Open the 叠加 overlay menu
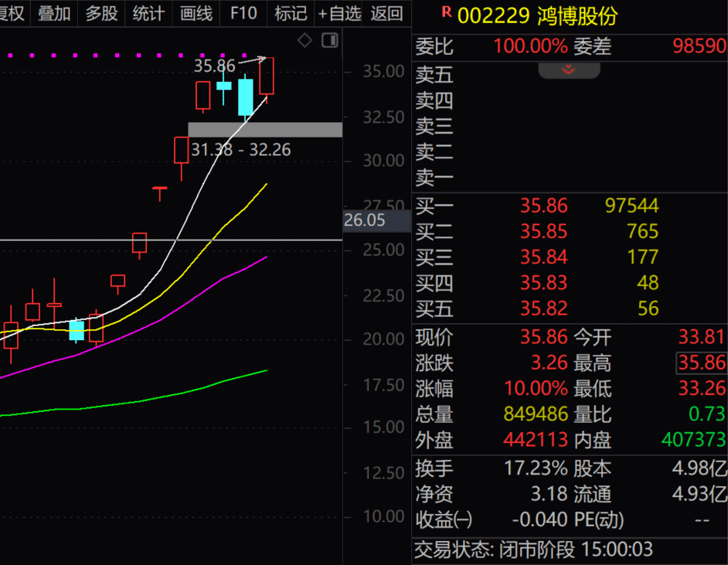728x565 pixels. [x=54, y=13]
